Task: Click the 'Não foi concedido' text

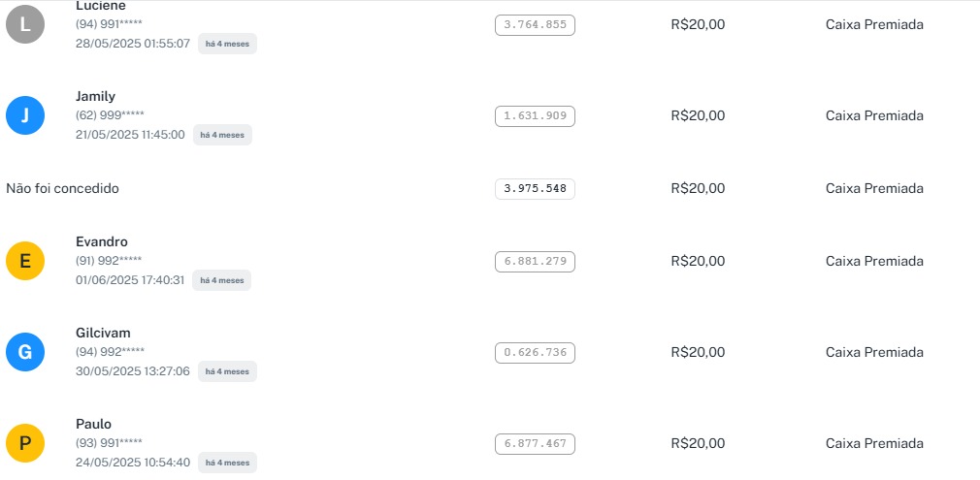Action: point(62,188)
